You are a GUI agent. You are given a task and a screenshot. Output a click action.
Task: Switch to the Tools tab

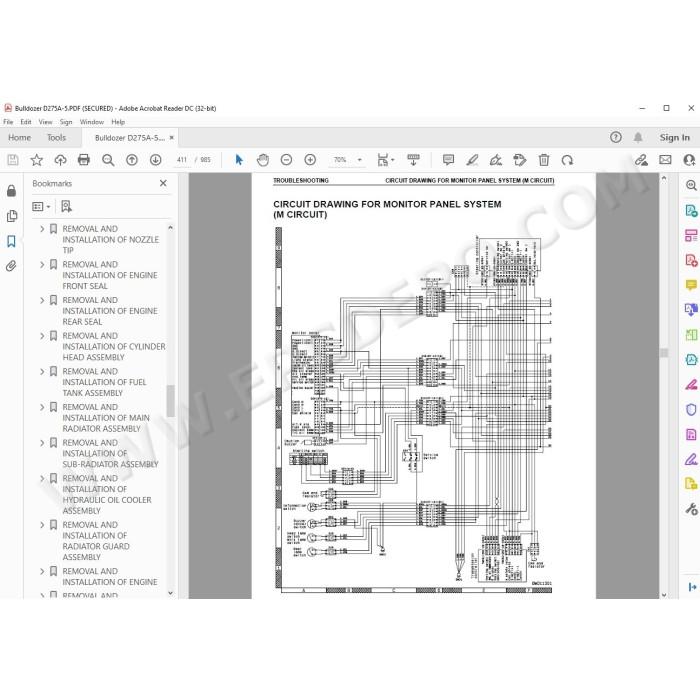coord(56,138)
